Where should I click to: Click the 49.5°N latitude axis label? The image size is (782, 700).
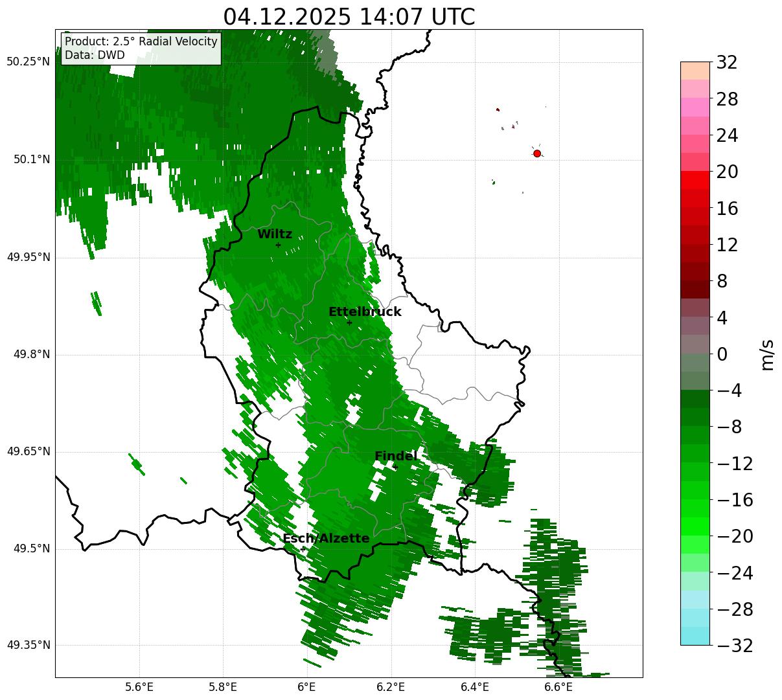click(x=32, y=549)
